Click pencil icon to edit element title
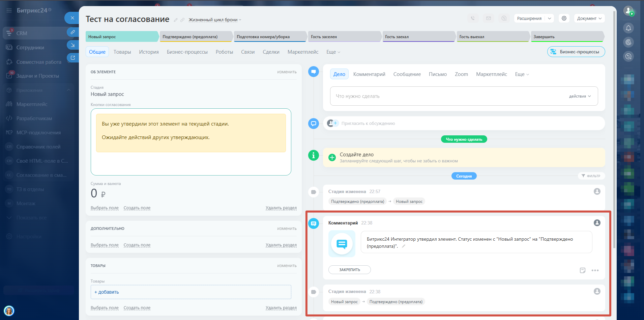The width and height of the screenshot is (644, 320). [176, 20]
